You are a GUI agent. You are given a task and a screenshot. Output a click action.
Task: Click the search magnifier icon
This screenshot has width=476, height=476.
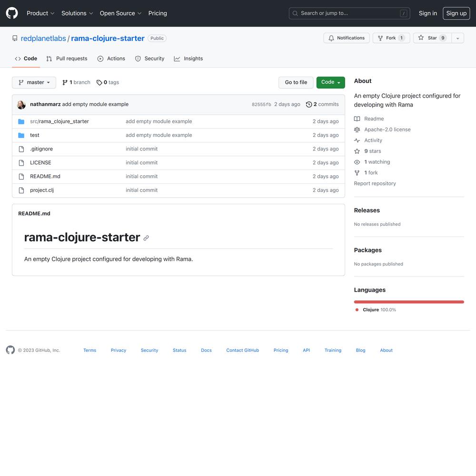[x=295, y=13]
